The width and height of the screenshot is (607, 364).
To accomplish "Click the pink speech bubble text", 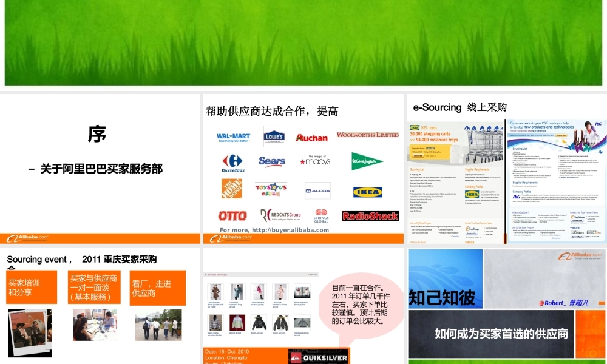I will point(361,305).
